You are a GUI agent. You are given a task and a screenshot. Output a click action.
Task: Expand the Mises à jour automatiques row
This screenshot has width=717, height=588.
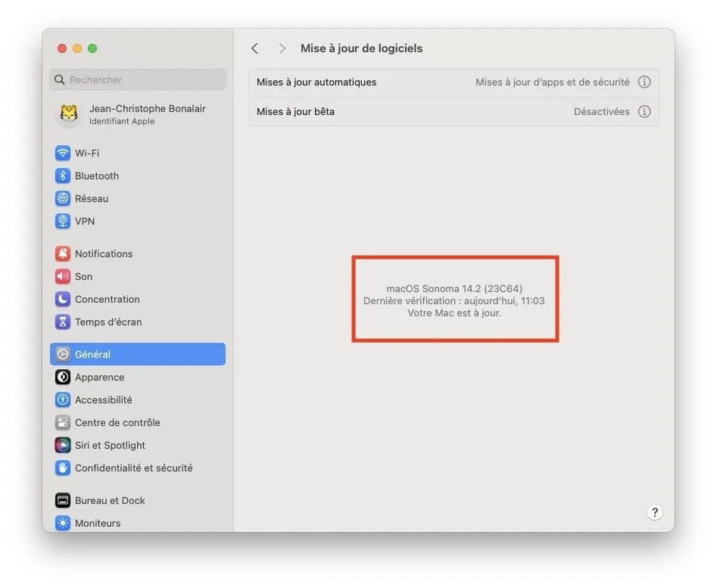tap(454, 82)
